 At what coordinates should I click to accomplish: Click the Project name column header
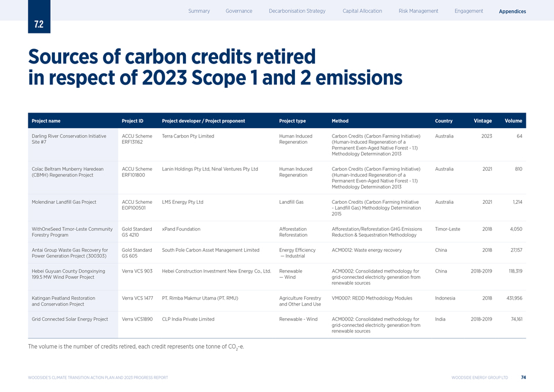click(46, 121)
